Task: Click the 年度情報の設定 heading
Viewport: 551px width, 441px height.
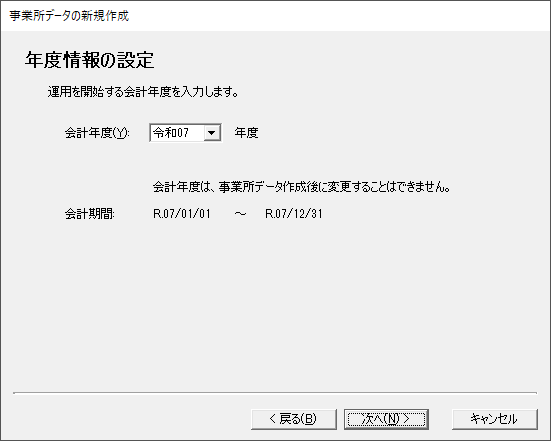Action: point(89,60)
